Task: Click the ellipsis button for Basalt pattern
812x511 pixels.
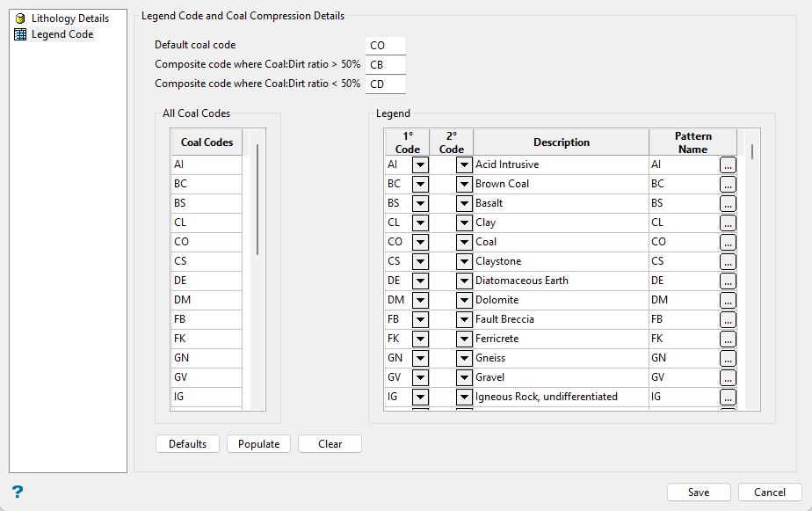Action: click(x=728, y=203)
